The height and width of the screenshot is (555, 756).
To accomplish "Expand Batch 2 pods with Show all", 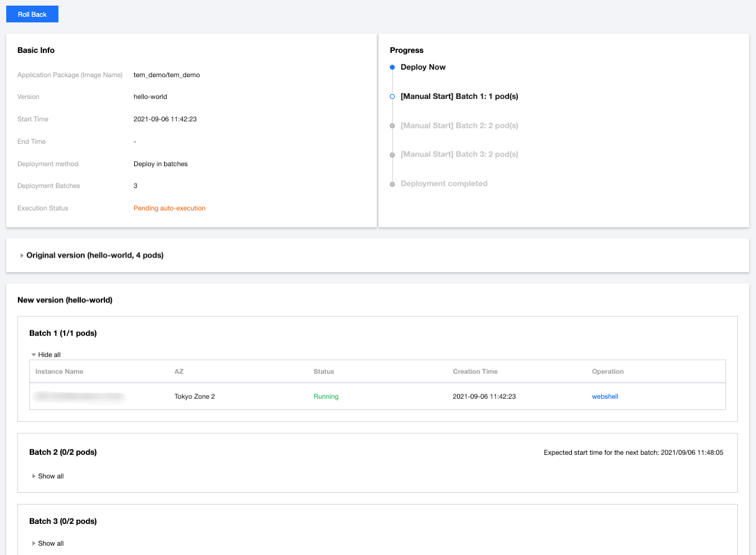I will click(50, 476).
